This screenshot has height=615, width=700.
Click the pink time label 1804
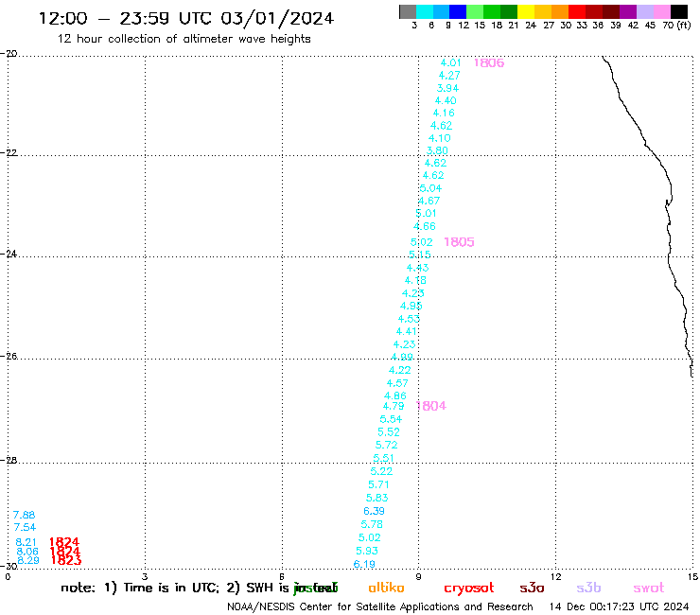coord(431,406)
